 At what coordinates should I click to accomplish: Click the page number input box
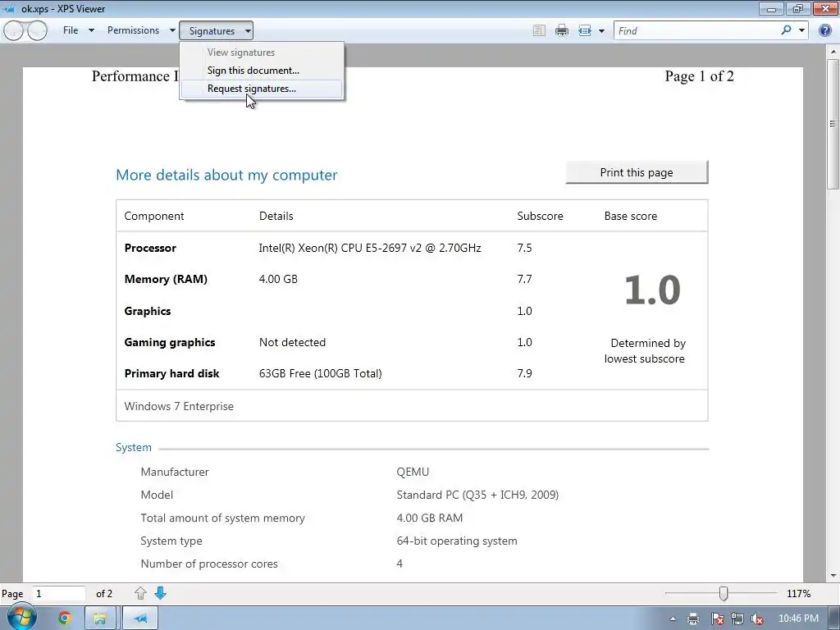point(59,594)
